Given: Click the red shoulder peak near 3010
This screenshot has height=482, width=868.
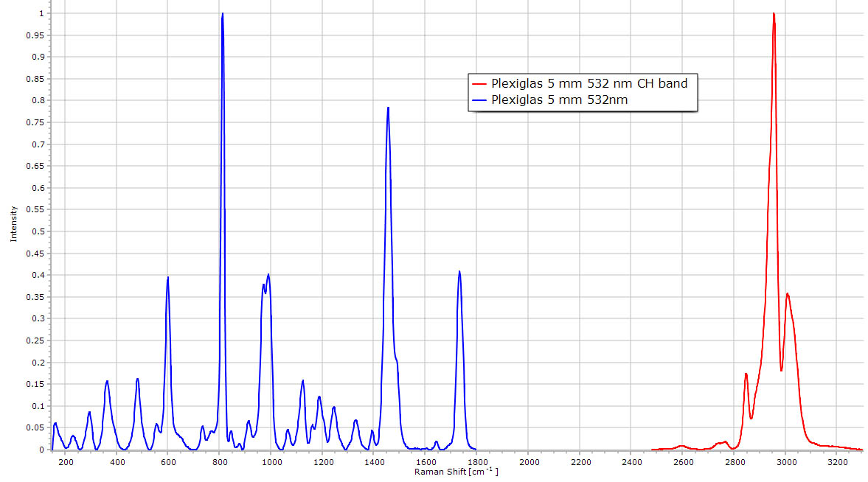Looking at the screenshot, I should (788, 294).
